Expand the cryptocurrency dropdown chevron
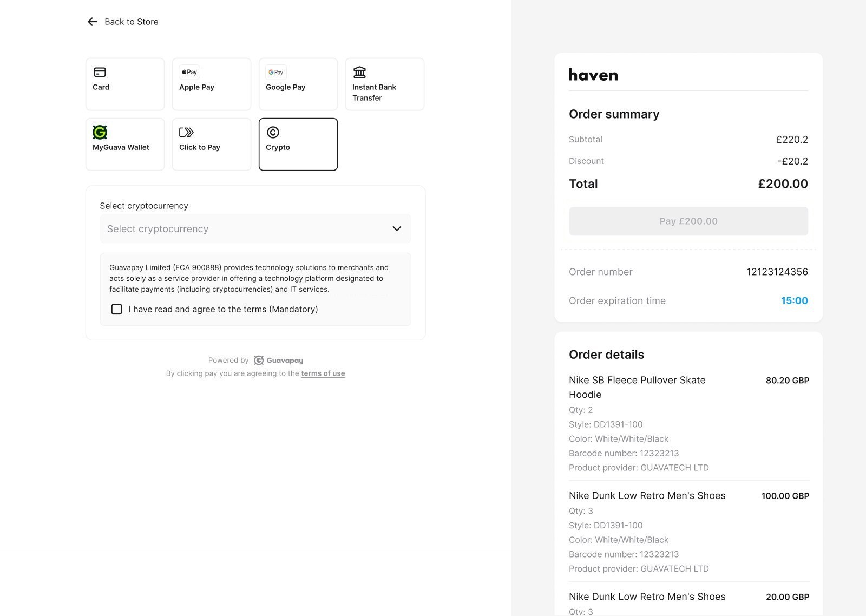 pos(397,228)
